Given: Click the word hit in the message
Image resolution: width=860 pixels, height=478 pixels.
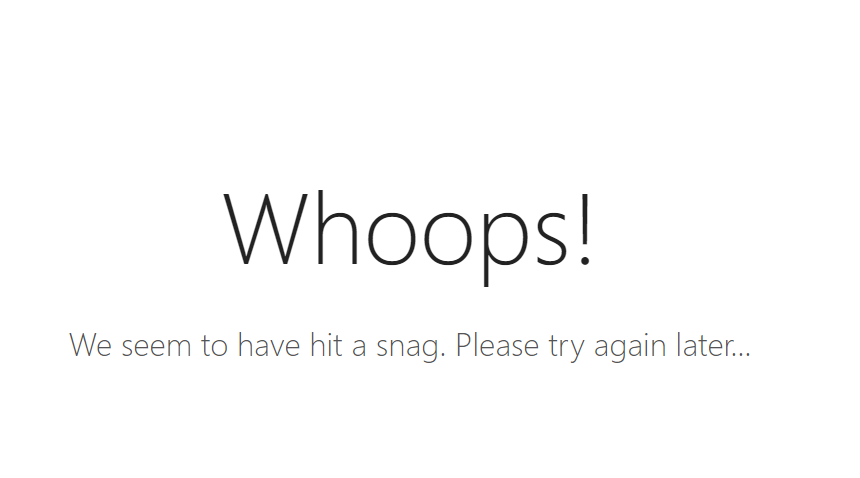Looking at the screenshot, I should pyautogui.click(x=326, y=345).
